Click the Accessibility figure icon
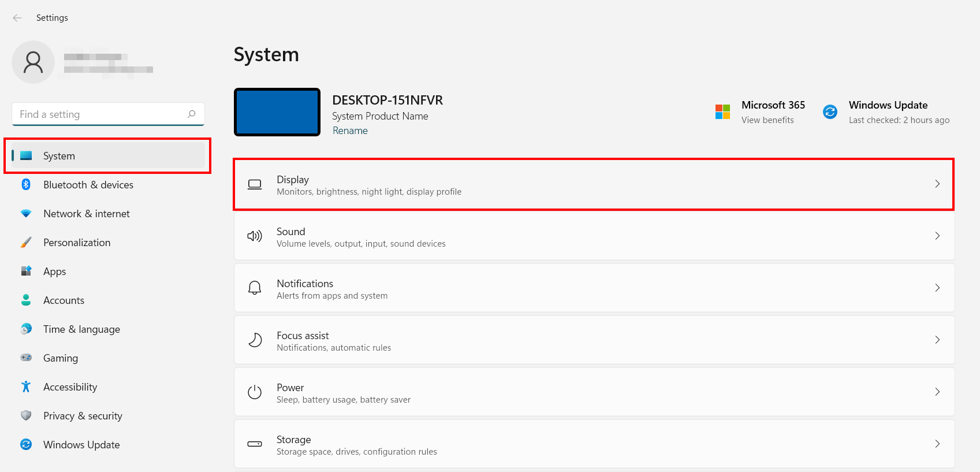The image size is (980, 472). [x=26, y=386]
